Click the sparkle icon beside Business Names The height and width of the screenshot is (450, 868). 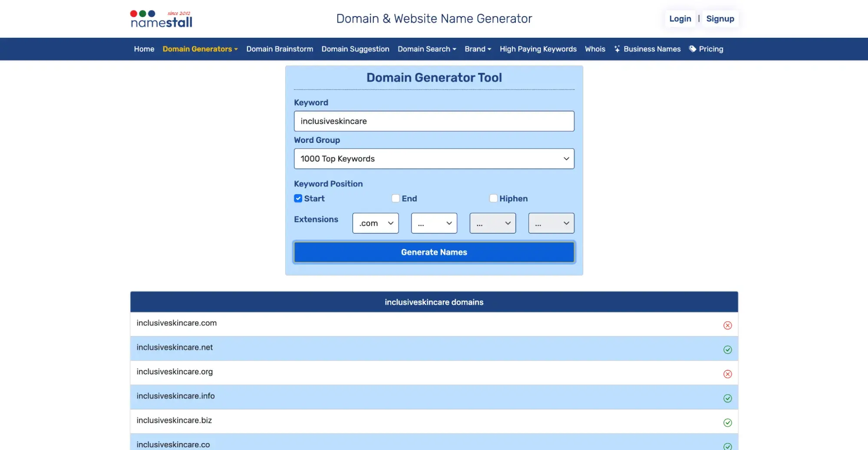pos(617,49)
